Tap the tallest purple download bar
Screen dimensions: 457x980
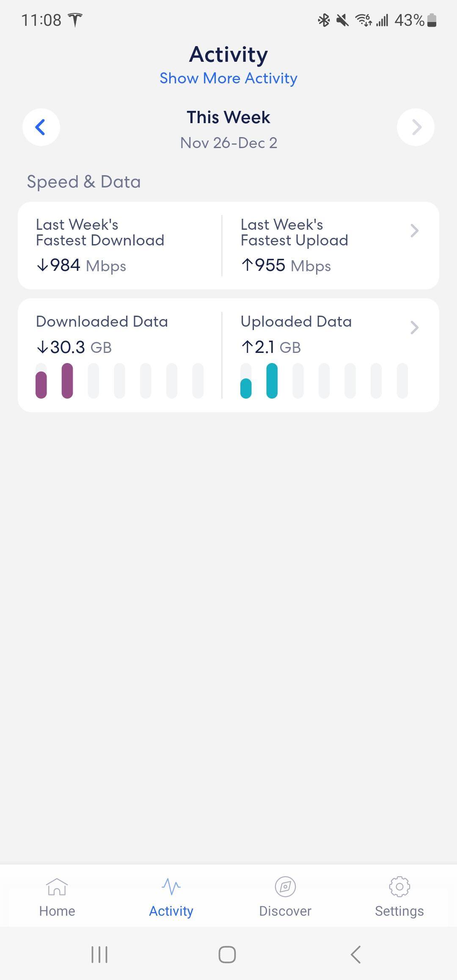coord(67,381)
